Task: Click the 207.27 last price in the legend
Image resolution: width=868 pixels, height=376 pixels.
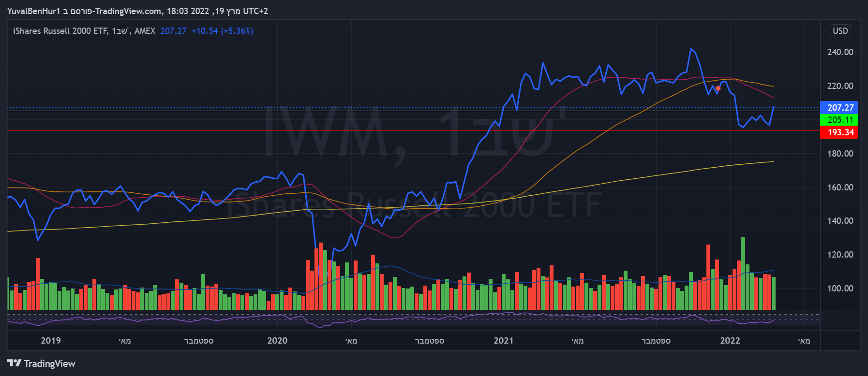Action: pyautogui.click(x=173, y=31)
